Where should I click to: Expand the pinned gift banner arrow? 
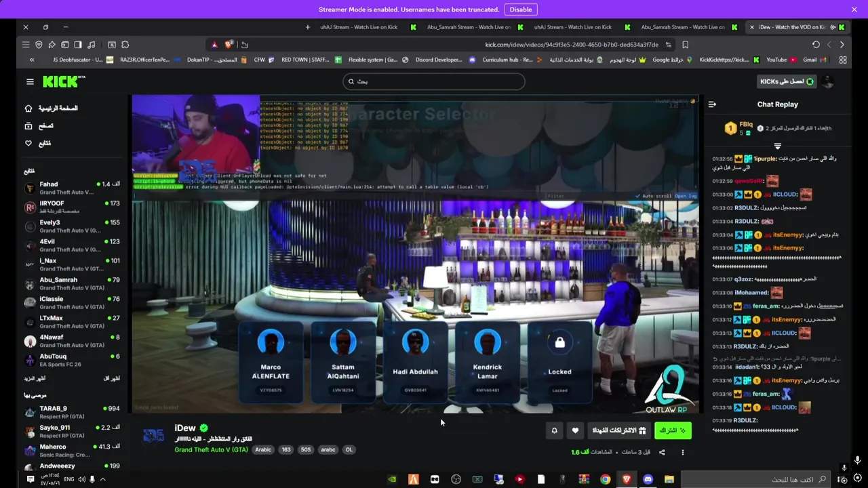778,146
